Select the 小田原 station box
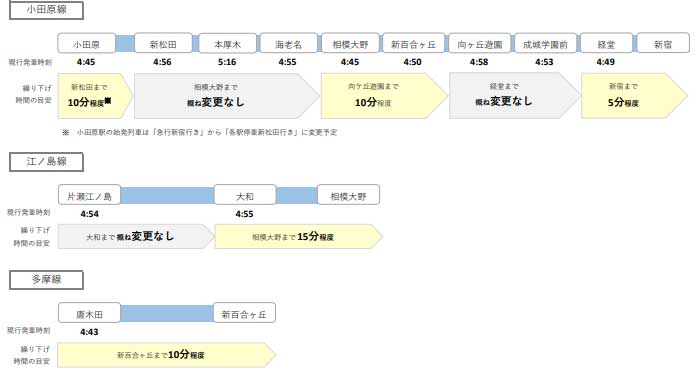The image size is (700, 370). click(x=87, y=44)
